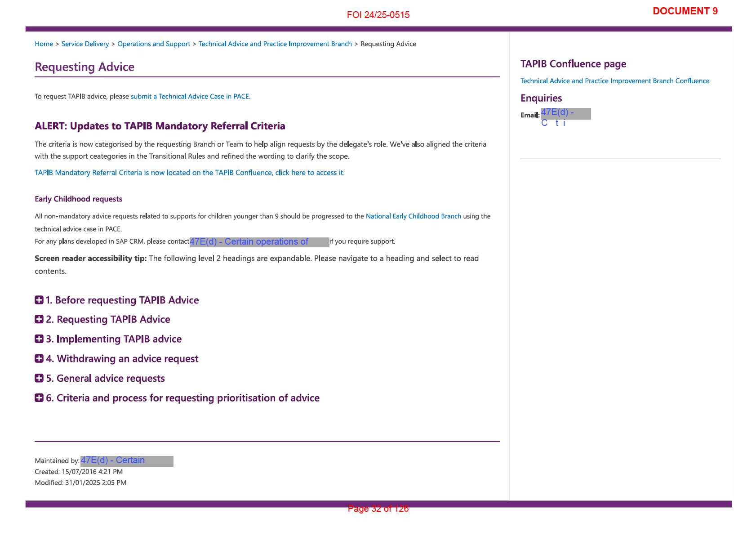Click FOI 24/25-0515 header text
The image size is (756, 536).
pyautogui.click(x=378, y=15)
